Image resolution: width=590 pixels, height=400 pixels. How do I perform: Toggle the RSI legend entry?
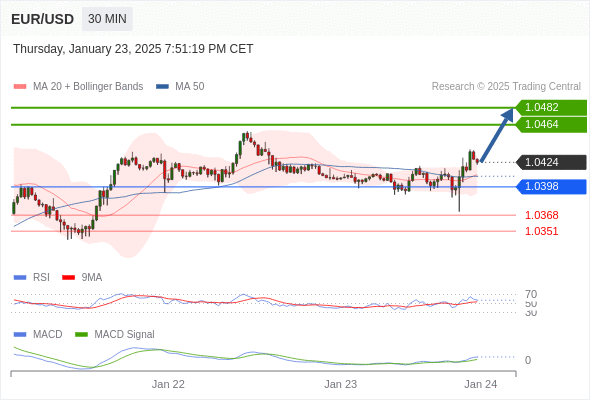[32, 278]
